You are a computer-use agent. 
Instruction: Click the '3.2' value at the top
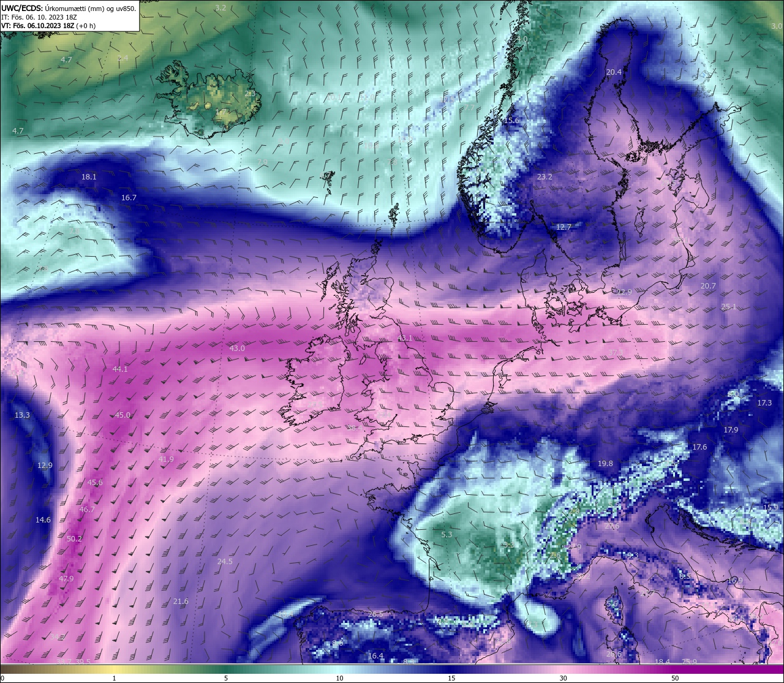click(221, 7)
